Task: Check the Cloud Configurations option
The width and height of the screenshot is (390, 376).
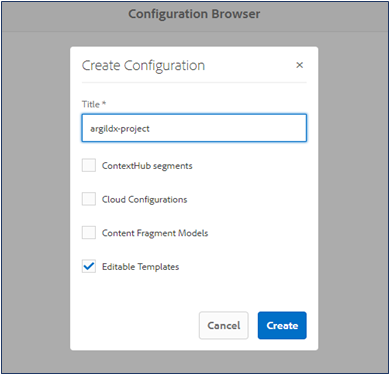Action: [x=89, y=199]
